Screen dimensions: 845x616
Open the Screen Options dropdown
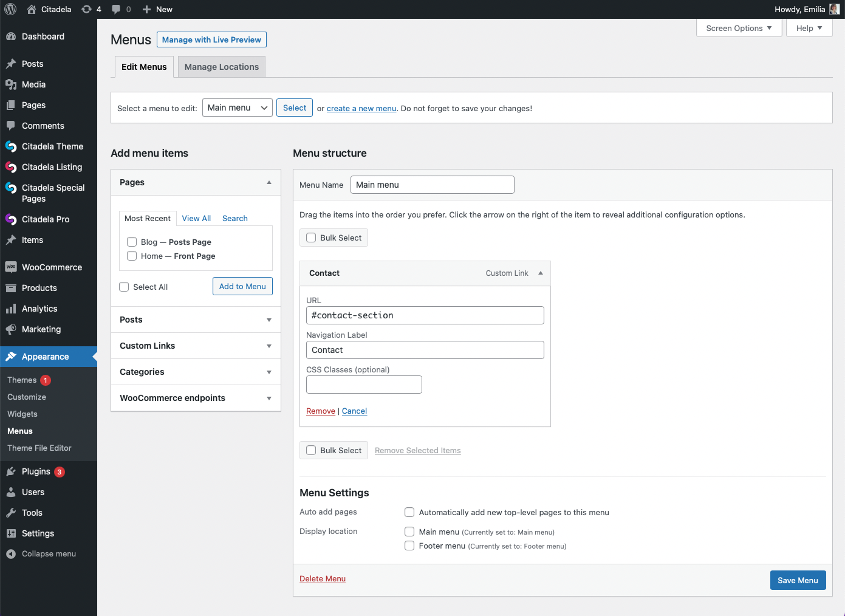tap(739, 28)
